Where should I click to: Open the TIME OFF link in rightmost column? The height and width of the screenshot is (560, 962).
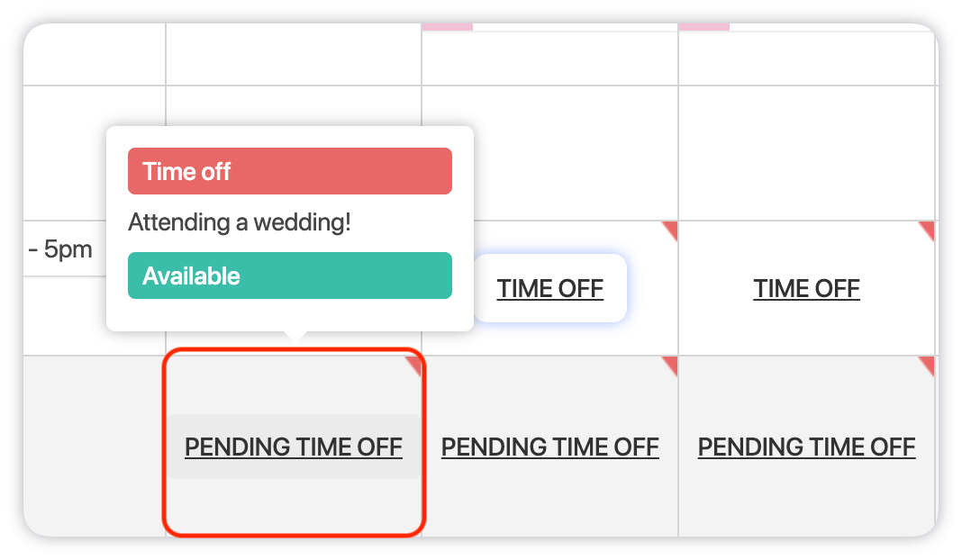806,289
